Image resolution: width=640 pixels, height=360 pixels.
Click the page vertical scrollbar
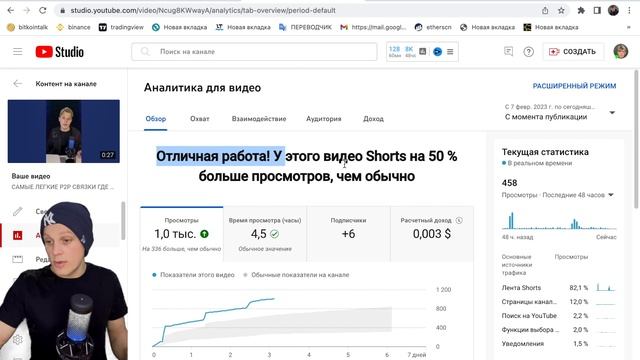(x=636, y=139)
